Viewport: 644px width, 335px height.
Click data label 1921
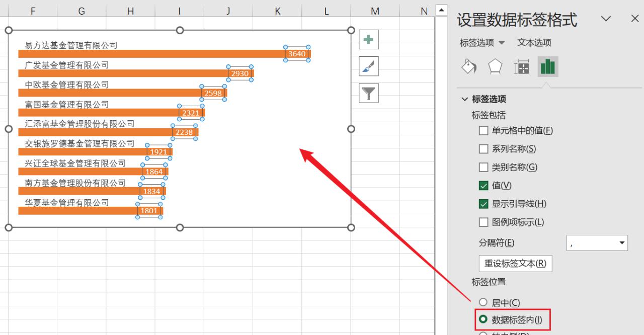pos(158,152)
